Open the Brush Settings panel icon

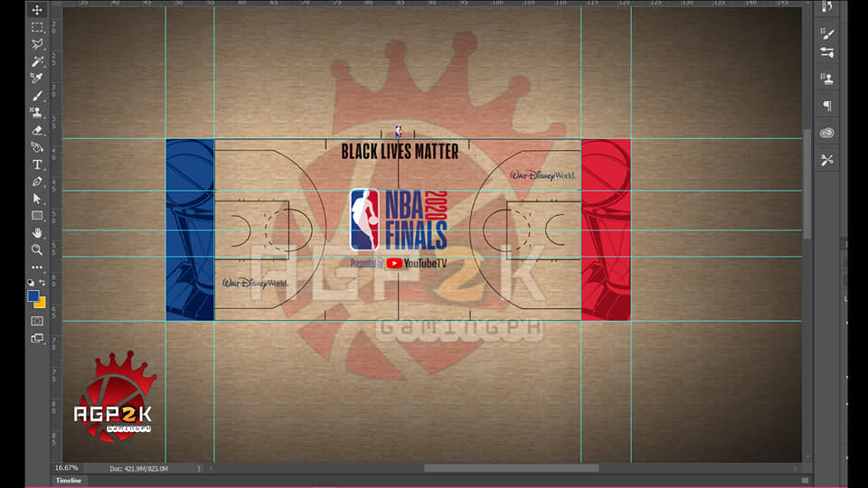pos(827,34)
